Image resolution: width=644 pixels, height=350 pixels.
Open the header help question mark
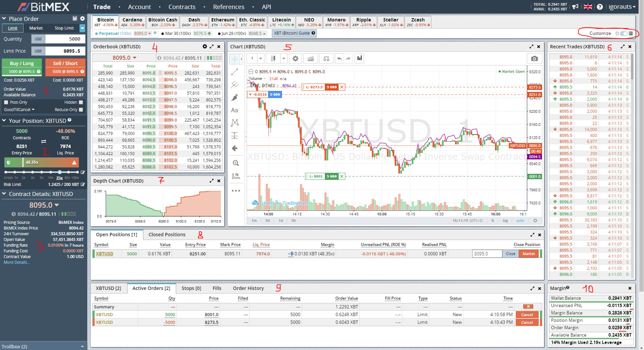coord(600,7)
